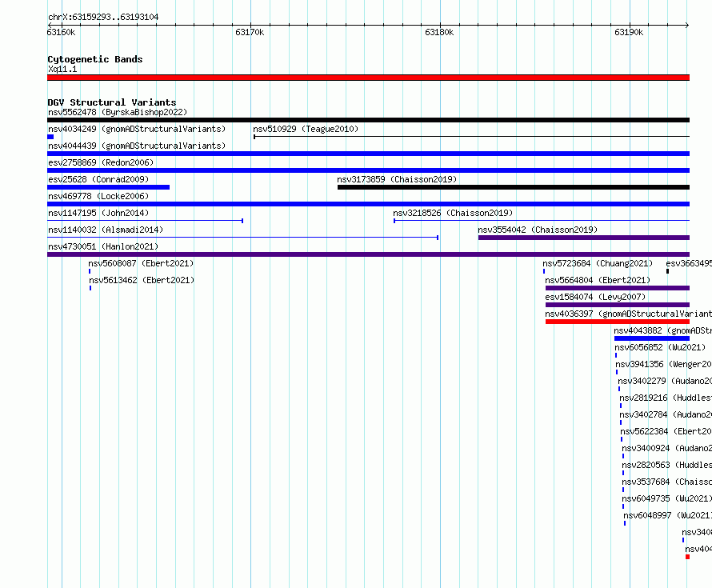Open variant nsv5723684 (Chuang2021) label
The width and height of the screenshot is (712, 588).
(598, 263)
